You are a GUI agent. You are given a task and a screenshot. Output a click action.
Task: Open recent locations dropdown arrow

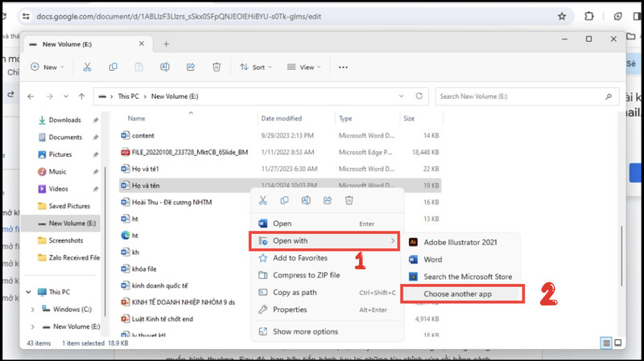tap(66, 96)
